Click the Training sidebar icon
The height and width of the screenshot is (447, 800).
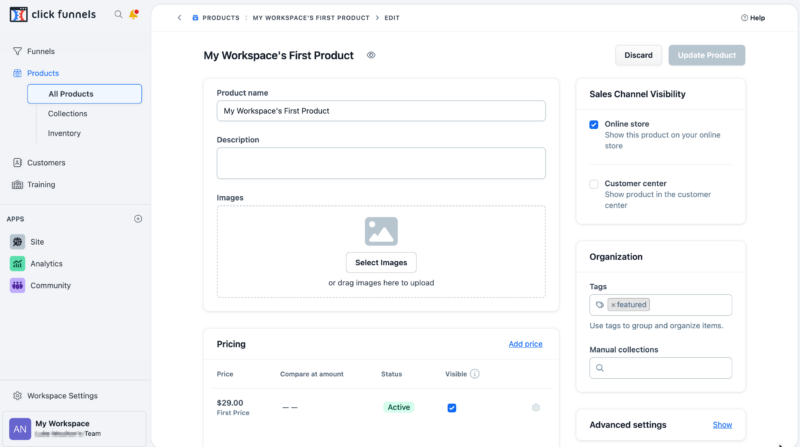pos(17,184)
